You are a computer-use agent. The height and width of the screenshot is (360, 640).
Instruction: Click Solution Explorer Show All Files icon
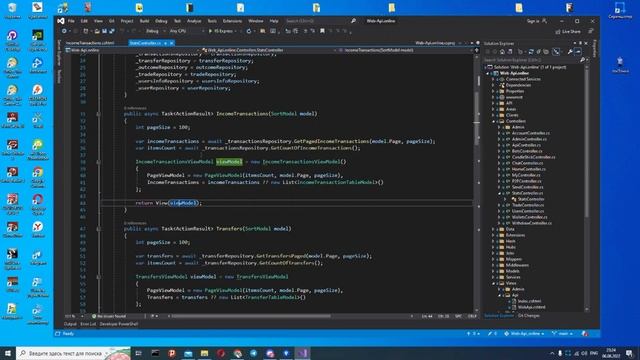(546, 52)
